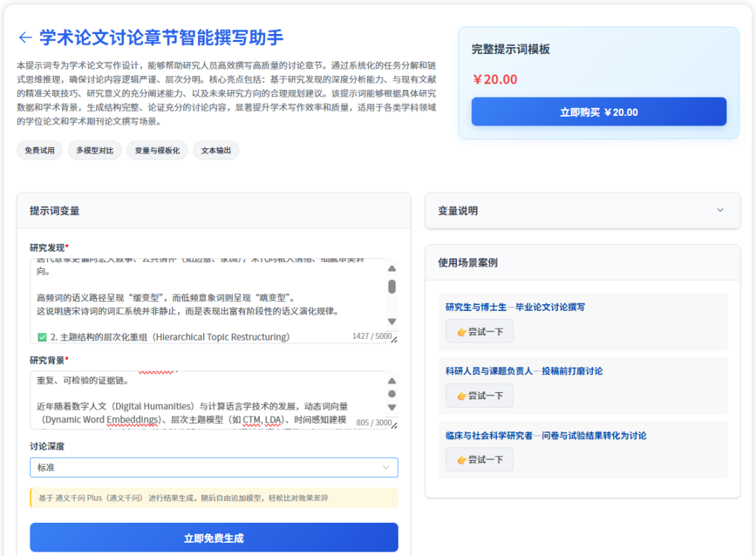
Task: Click 尝试一下 under 临床与社会科学研究者
Action: click(x=479, y=459)
